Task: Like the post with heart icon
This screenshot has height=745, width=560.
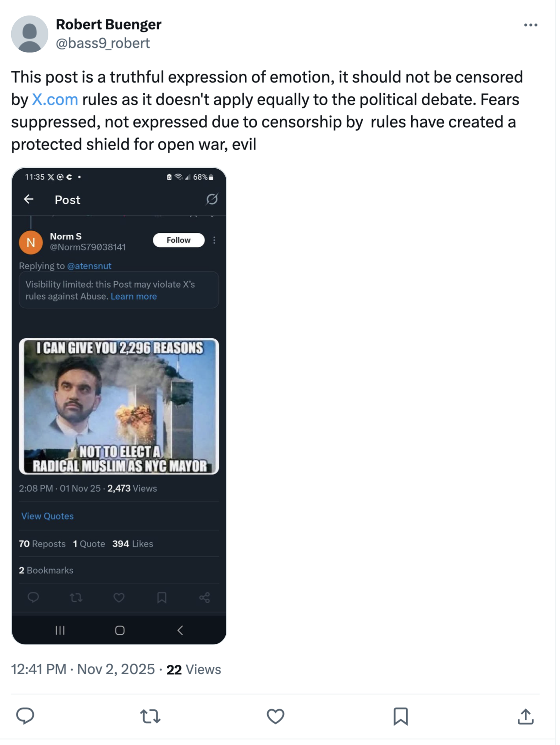Action: [x=275, y=716]
